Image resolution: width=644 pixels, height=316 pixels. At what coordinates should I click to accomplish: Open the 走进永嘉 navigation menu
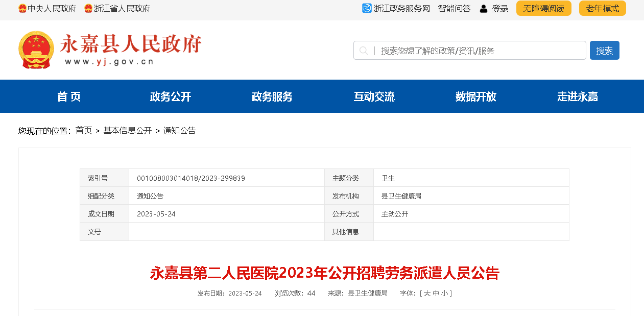578,96
